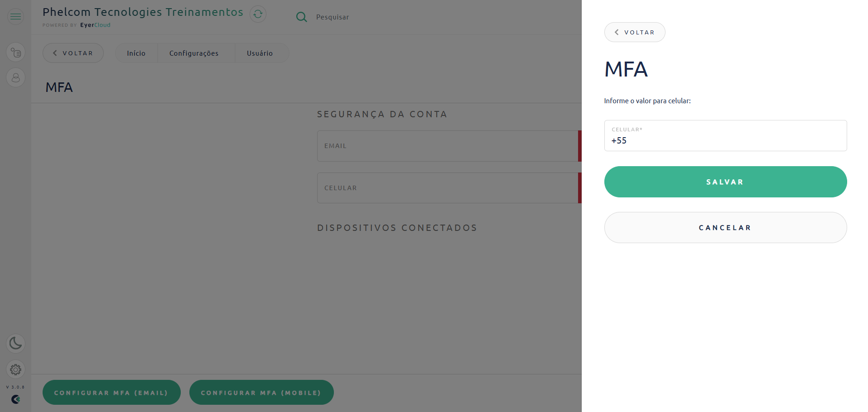Go to Início breadcrumb
This screenshot has height=412, width=868.
pos(136,53)
